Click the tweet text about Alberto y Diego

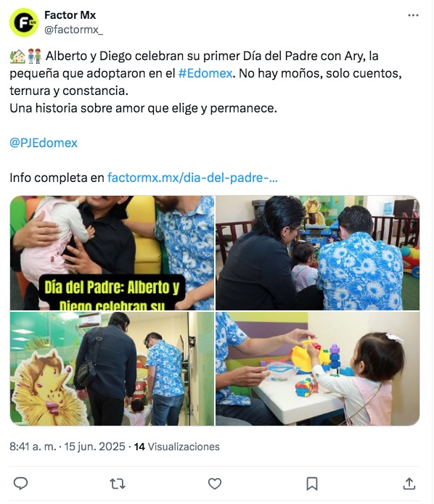tap(206, 82)
